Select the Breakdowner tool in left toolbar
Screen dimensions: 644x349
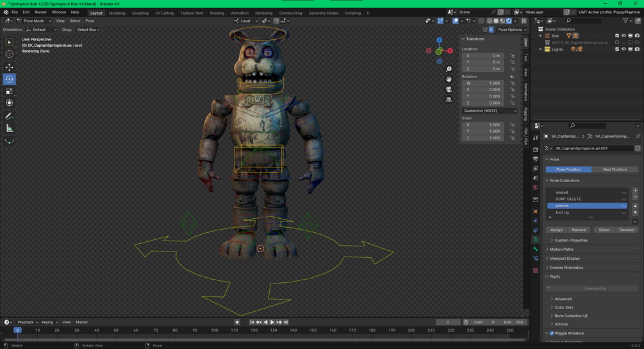(x=9, y=141)
